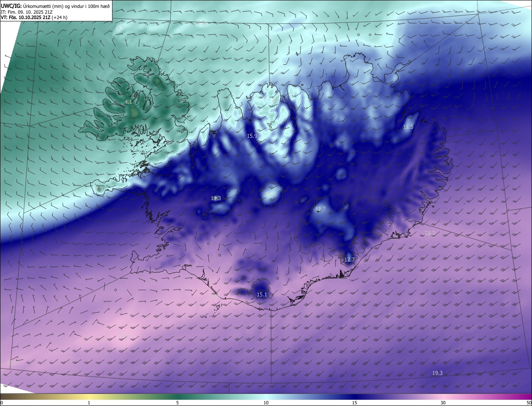Click the colorbar tick label 10
532x406 pixels.
(266, 403)
